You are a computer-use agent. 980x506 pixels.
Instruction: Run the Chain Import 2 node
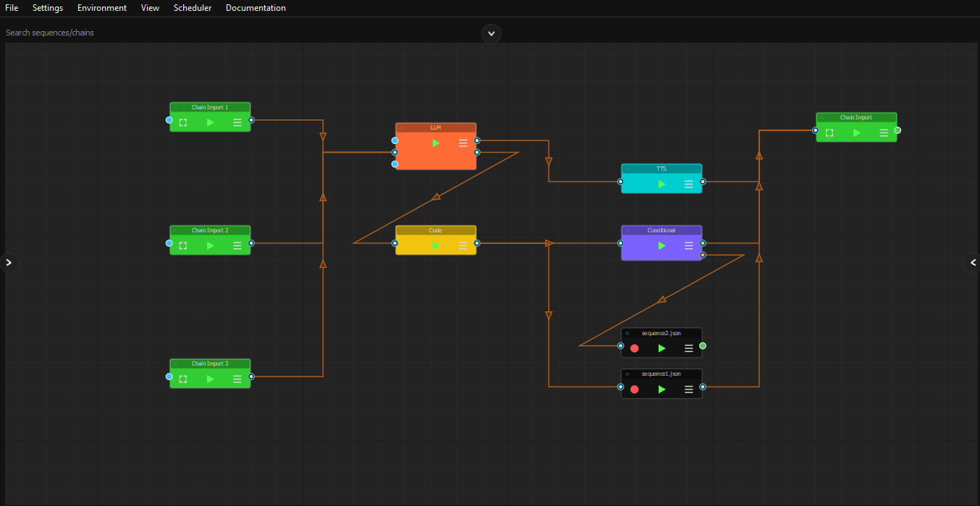(210, 245)
